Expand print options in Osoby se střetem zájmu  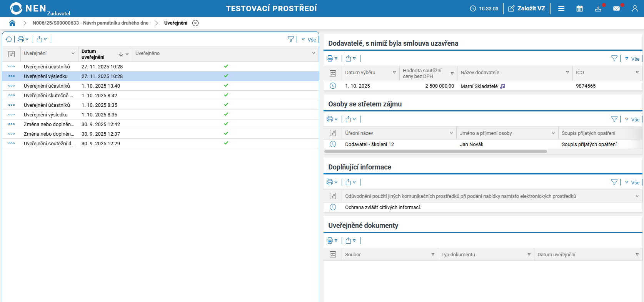[332, 119]
